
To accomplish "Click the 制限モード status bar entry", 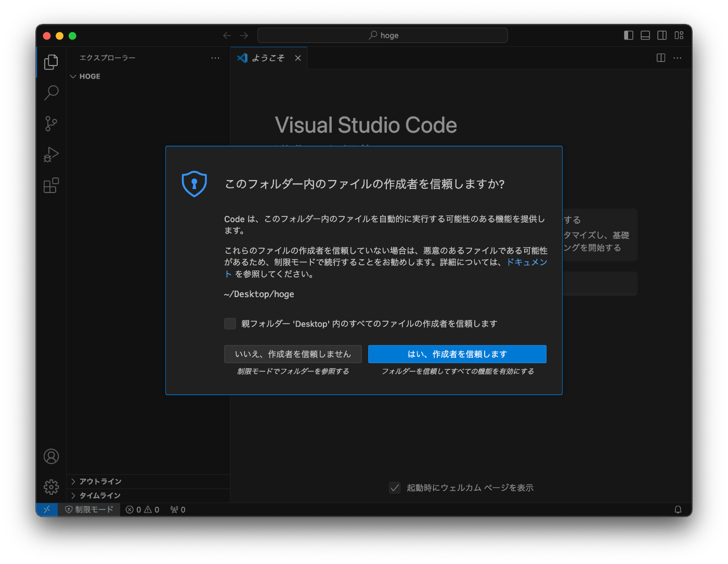I will click(x=89, y=509).
